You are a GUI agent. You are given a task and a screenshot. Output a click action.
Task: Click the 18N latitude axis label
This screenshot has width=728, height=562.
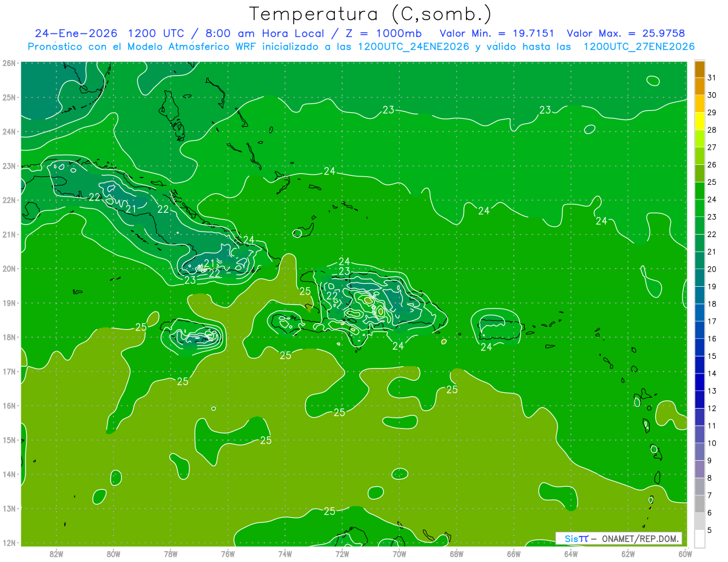point(8,337)
